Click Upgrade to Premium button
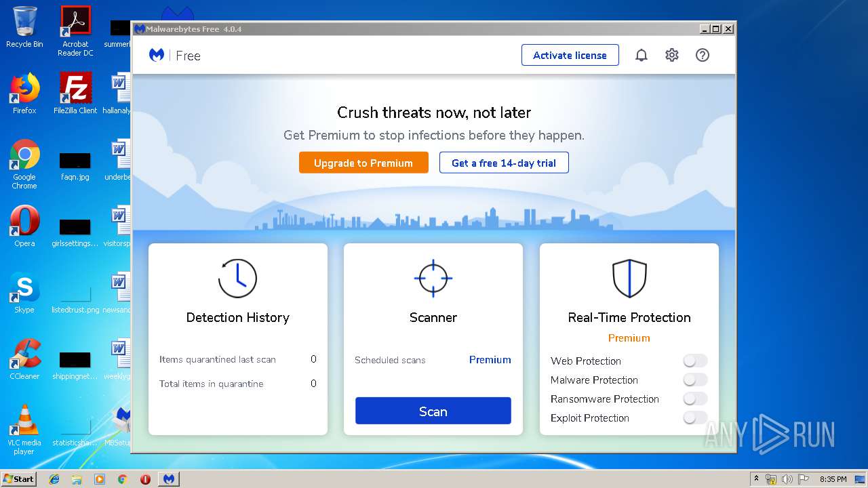The width and height of the screenshot is (868, 488). (x=363, y=163)
